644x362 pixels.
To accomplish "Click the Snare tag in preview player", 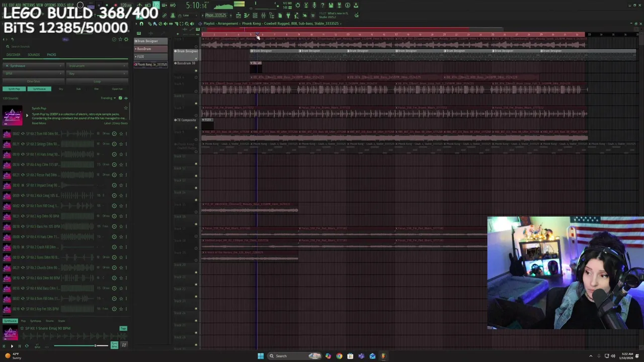I will (x=61, y=321).
